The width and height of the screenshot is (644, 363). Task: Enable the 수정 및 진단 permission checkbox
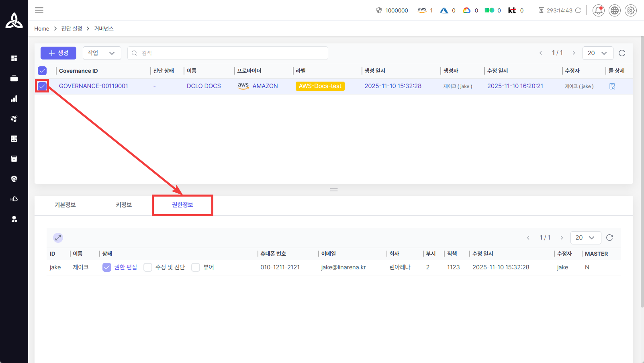pyautogui.click(x=148, y=267)
